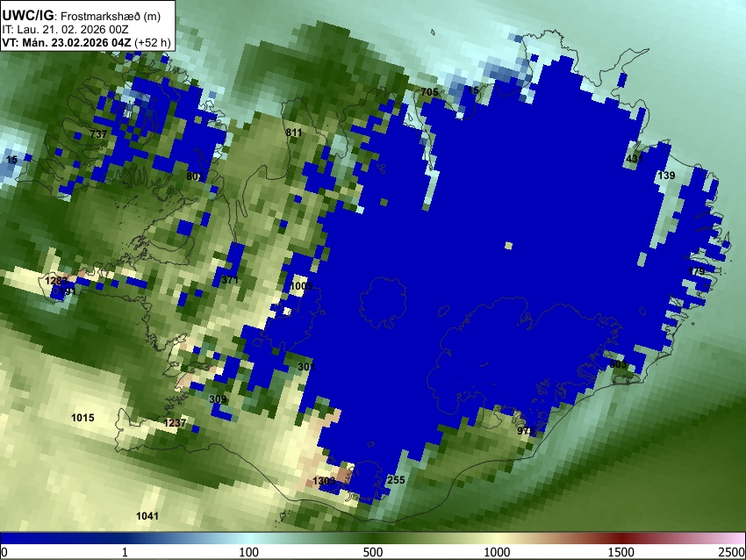This screenshot has width=746, height=560.
Task: Click the 503 value on the map
Action: coord(618,364)
